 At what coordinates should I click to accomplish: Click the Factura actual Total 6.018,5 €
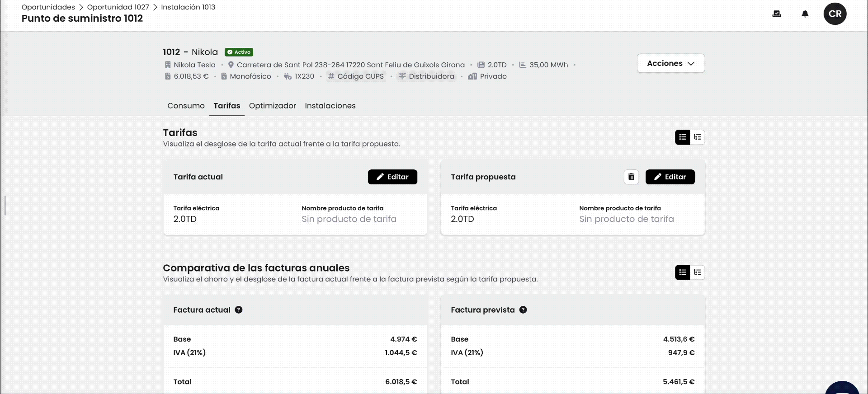(401, 381)
